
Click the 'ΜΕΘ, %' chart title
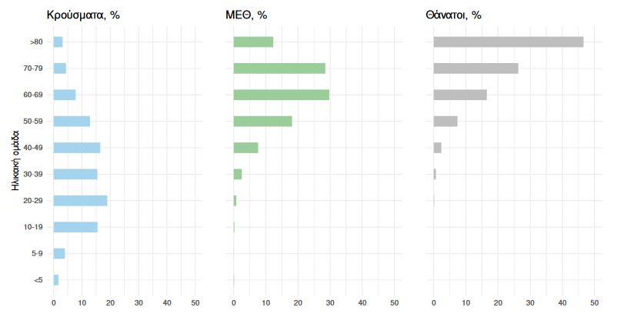click(x=256, y=14)
